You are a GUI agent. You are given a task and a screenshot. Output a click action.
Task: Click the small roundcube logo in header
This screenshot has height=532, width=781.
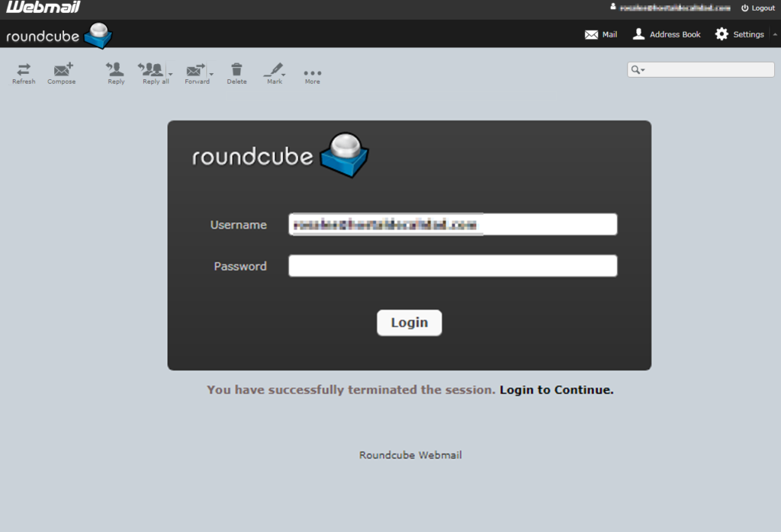(59, 35)
